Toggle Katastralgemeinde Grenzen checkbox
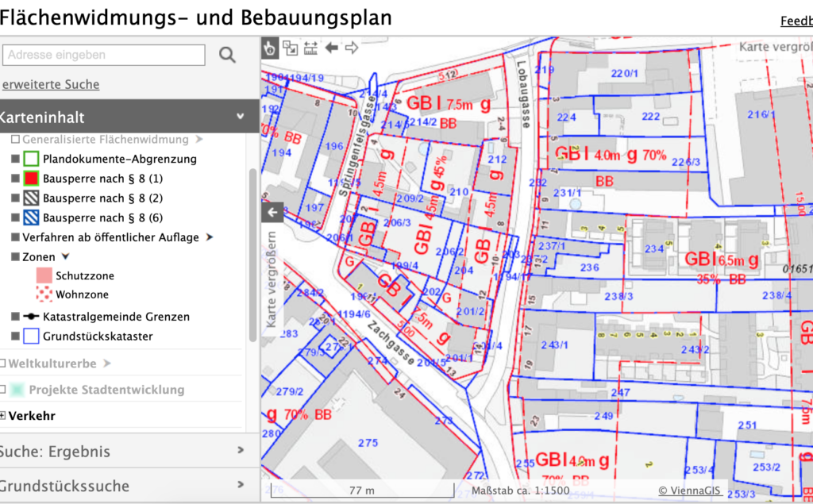Image resolution: width=813 pixels, height=504 pixels. coord(15,317)
